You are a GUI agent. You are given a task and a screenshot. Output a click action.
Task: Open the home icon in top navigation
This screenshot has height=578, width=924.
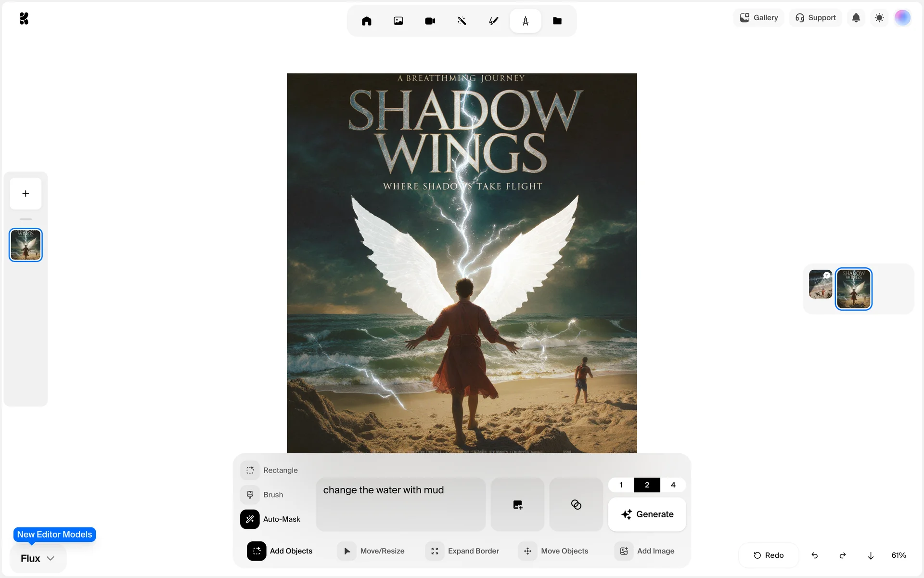click(x=366, y=21)
